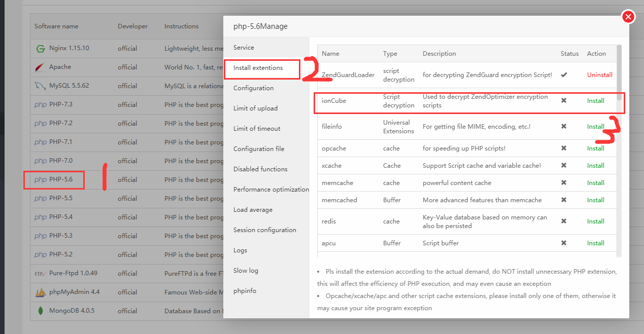
Task: Click the checkmark status for ZendGuardLoader
Action: 564,75
